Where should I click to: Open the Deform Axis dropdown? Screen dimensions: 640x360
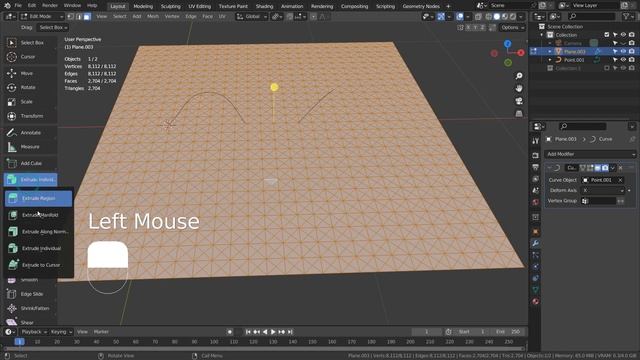coord(603,190)
